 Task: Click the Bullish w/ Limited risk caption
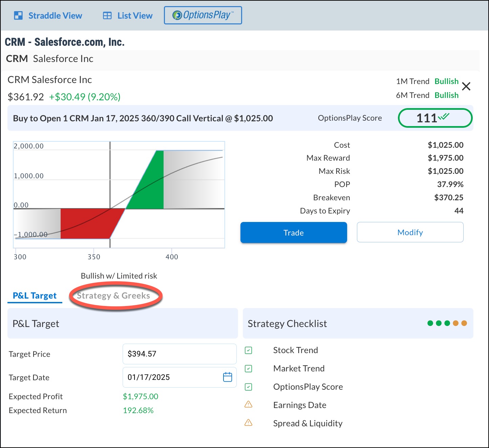119,276
